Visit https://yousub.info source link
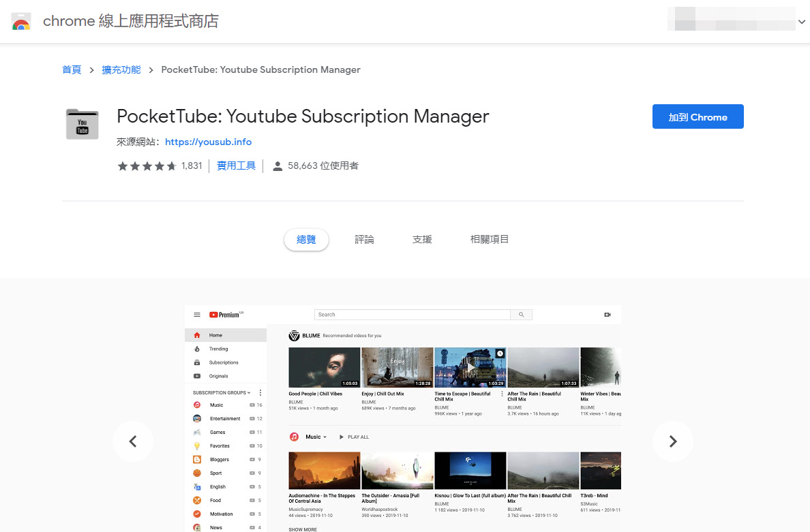This screenshot has height=532, width=810. point(208,142)
